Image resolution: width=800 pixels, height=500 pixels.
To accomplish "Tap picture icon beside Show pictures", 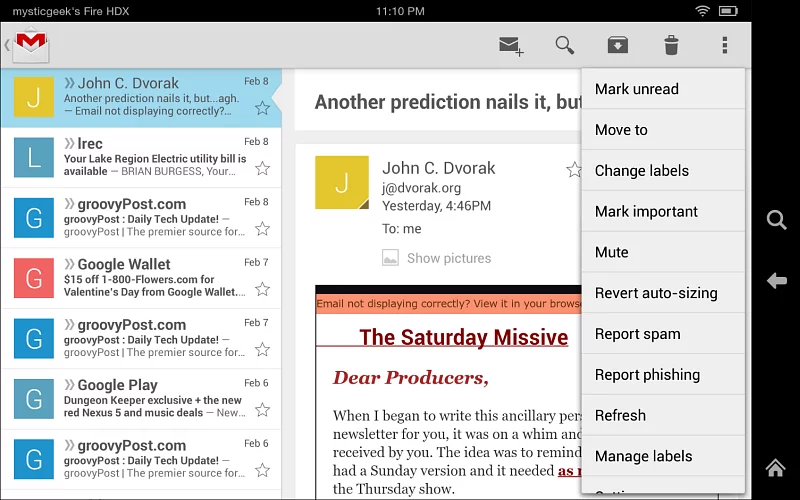I will pyautogui.click(x=390, y=258).
